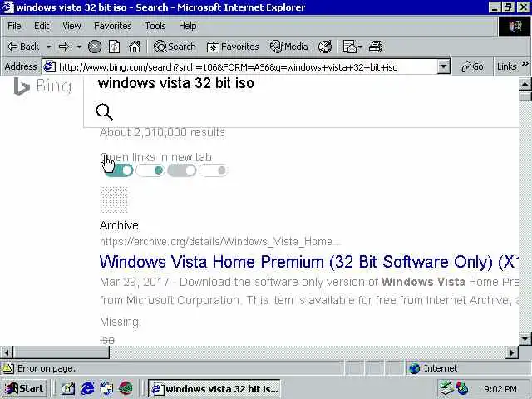532x399 pixels.
Task: Stop loading with the Stop icon
Action: click(95, 47)
